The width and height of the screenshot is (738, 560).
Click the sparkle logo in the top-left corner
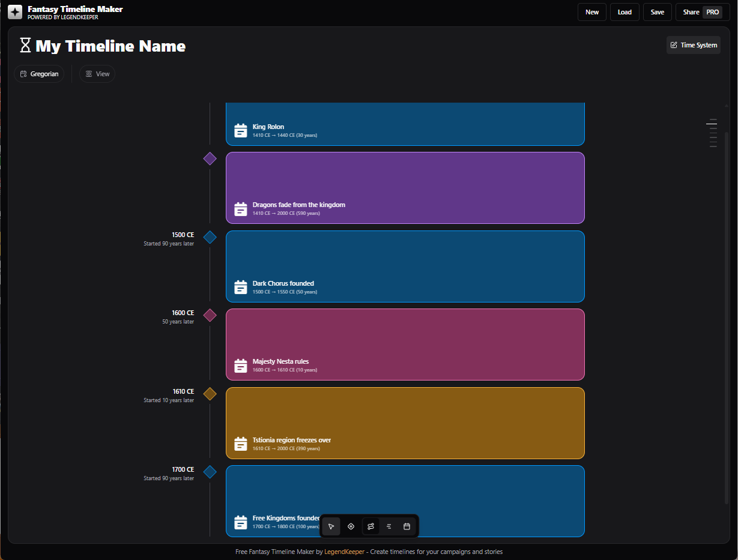(x=15, y=11)
